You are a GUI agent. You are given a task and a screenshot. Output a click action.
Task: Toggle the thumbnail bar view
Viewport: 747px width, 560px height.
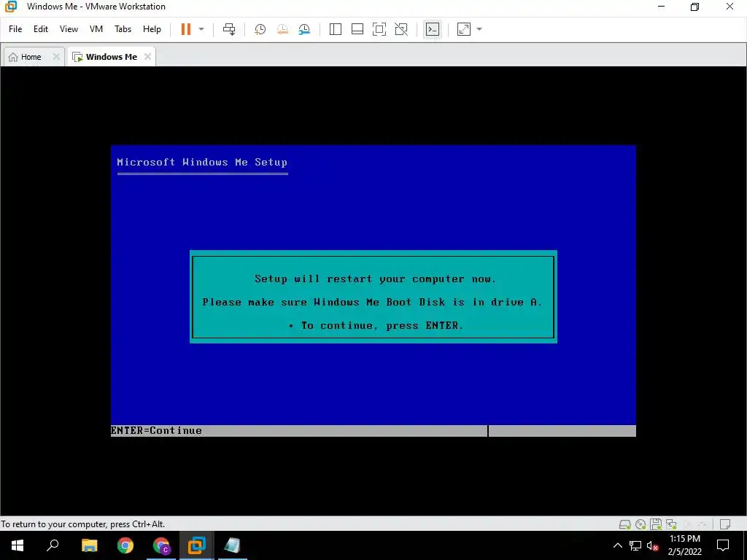pos(357,29)
